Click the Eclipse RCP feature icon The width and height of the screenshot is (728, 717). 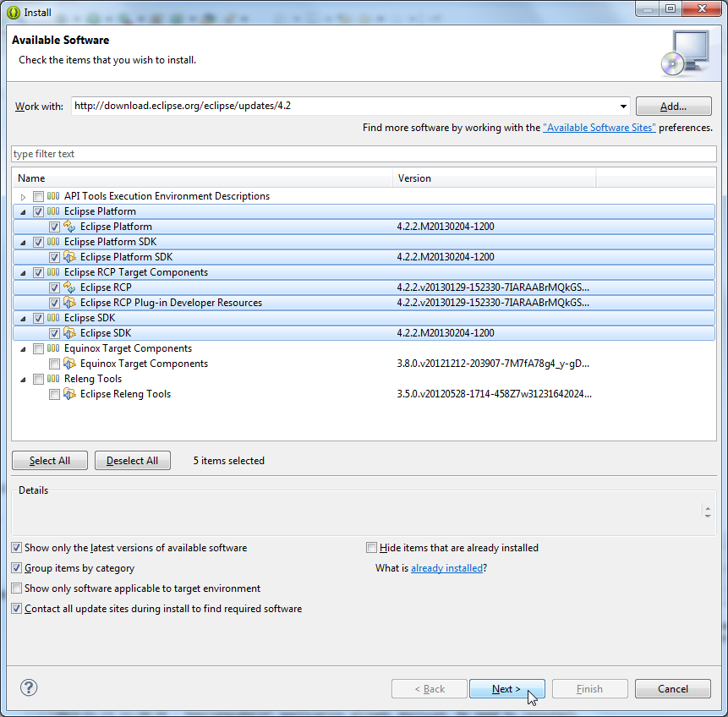tap(69, 287)
